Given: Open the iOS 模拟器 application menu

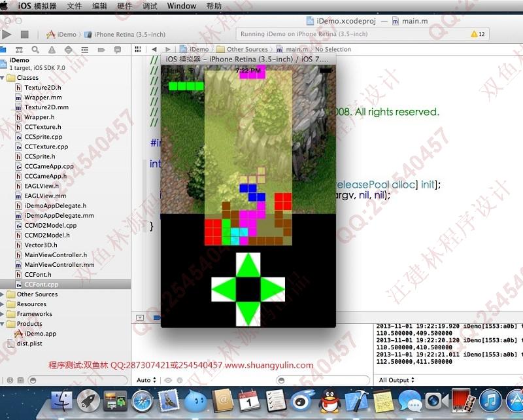Looking at the screenshot, I should pos(37,6).
